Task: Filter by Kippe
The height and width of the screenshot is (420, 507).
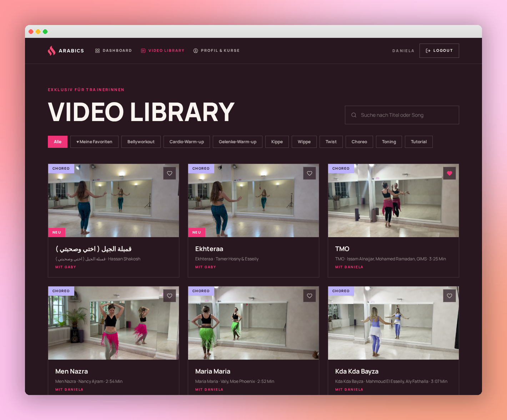Action: point(277,142)
